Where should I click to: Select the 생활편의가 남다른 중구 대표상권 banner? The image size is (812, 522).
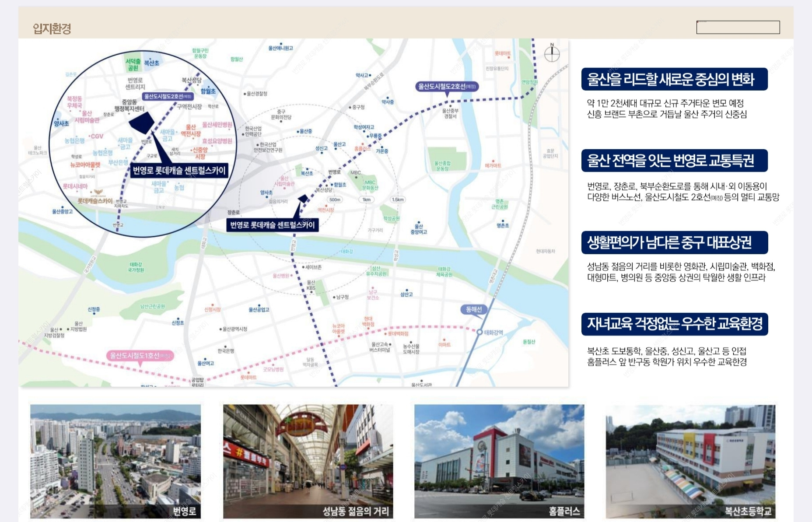674,242
